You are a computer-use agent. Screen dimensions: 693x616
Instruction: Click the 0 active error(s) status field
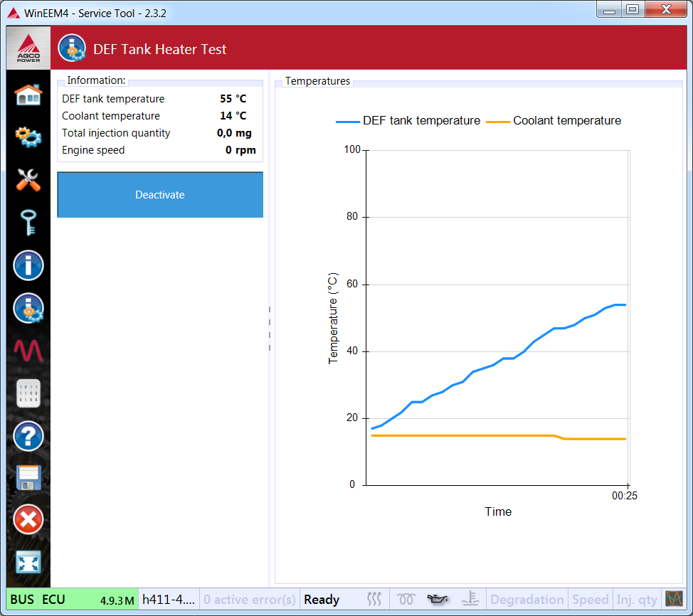pos(249,600)
